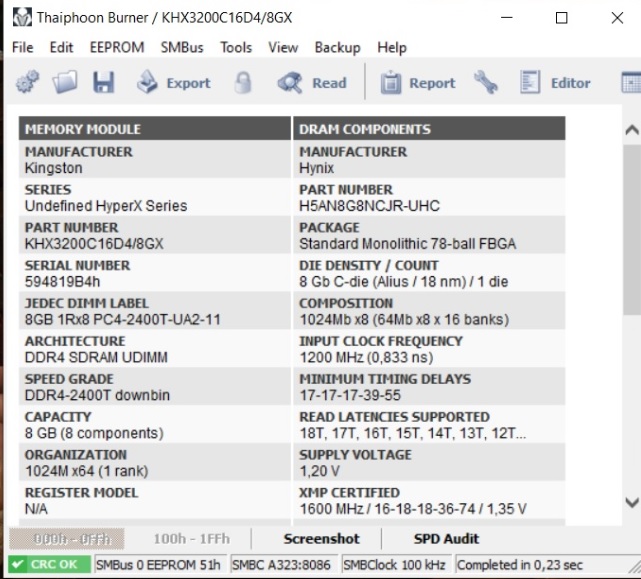Click the Standard Monolithic 78-ball FBGA value
The image size is (641, 579).
point(408,244)
